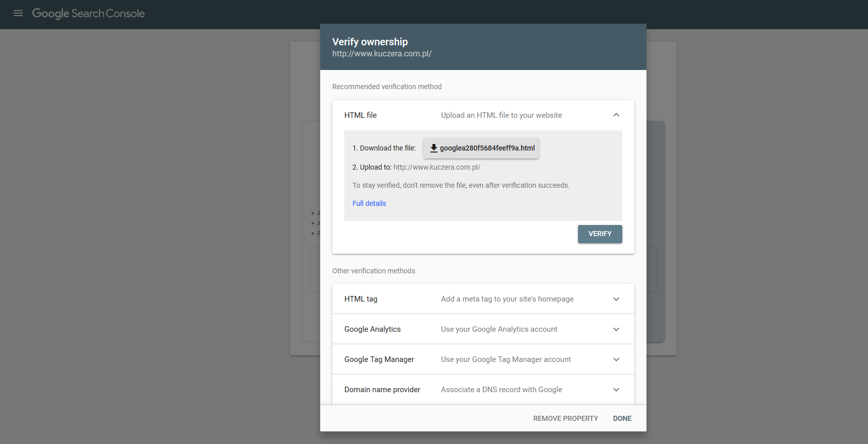
Task: Collapse the HTML file section chevron
Action: pos(616,115)
